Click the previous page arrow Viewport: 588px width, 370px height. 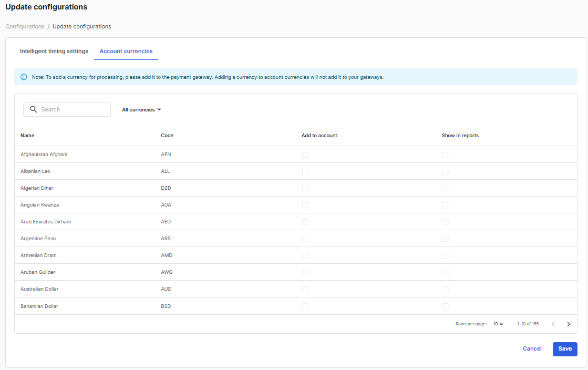pos(553,324)
